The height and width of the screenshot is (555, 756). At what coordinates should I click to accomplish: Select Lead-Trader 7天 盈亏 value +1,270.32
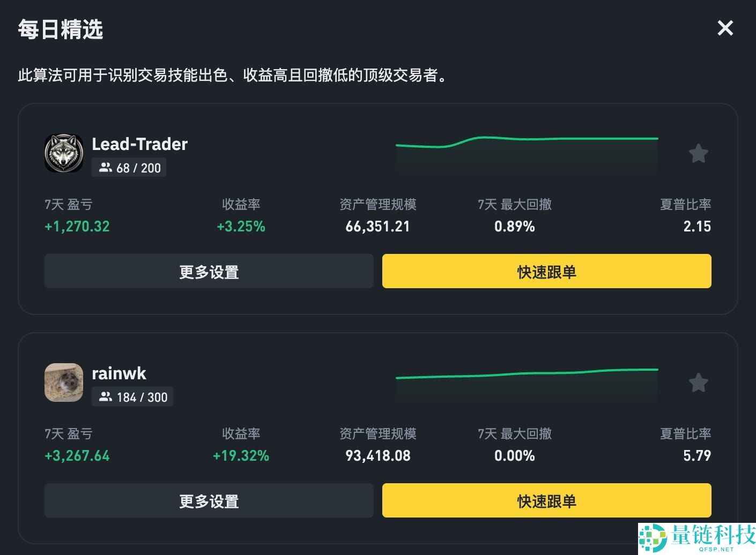pos(77,227)
